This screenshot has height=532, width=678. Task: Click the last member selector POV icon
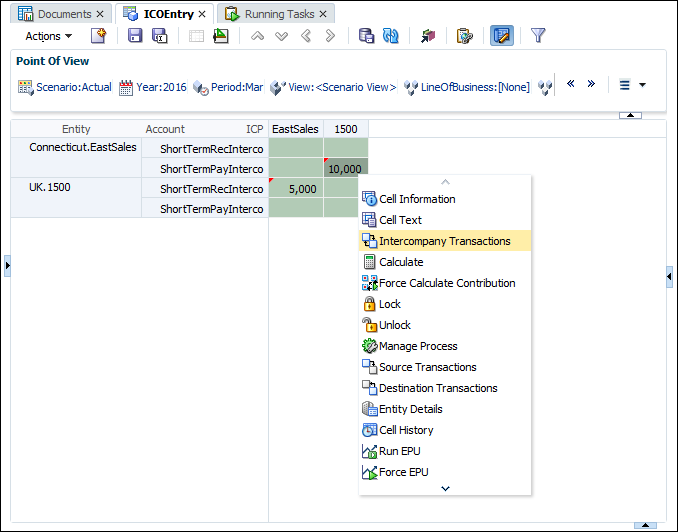(x=545, y=87)
